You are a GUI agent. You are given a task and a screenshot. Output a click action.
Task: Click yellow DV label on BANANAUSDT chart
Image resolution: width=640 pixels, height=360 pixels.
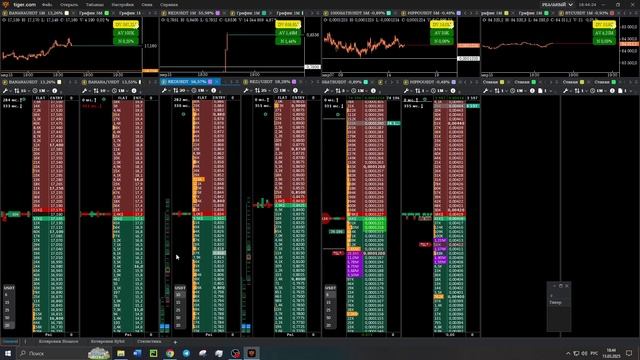pyautogui.click(x=126, y=25)
